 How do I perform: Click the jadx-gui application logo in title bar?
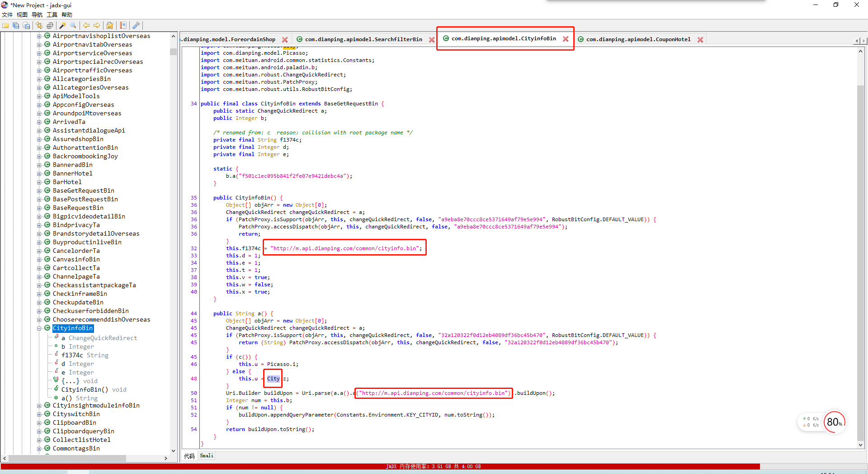pos(5,5)
